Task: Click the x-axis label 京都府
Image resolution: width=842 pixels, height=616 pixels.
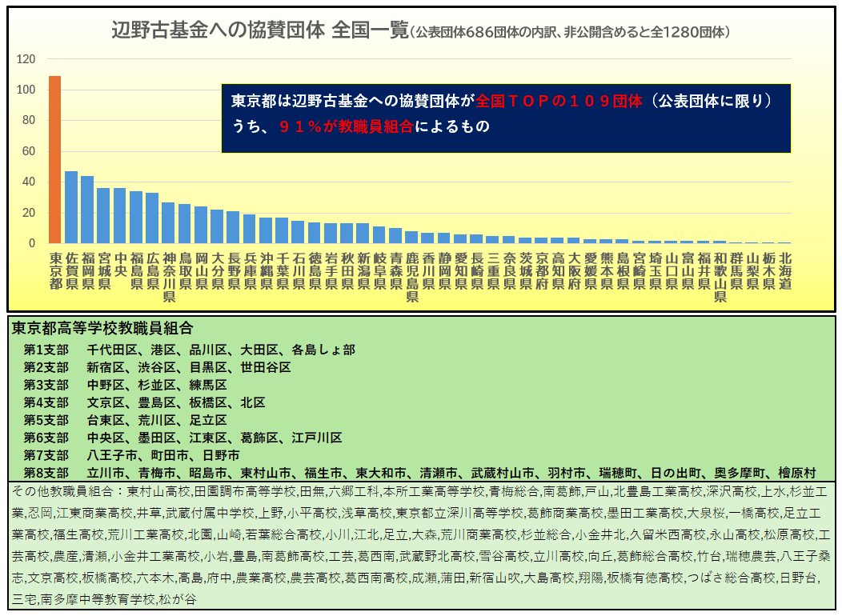Action: (542, 271)
